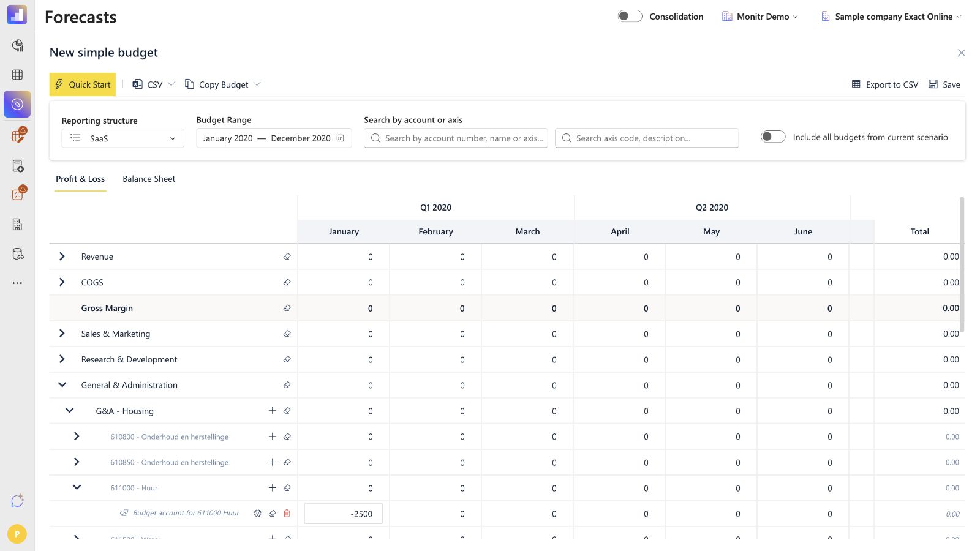Close the New simple budget panel
Image resolution: width=980 pixels, height=551 pixels.
962,53
